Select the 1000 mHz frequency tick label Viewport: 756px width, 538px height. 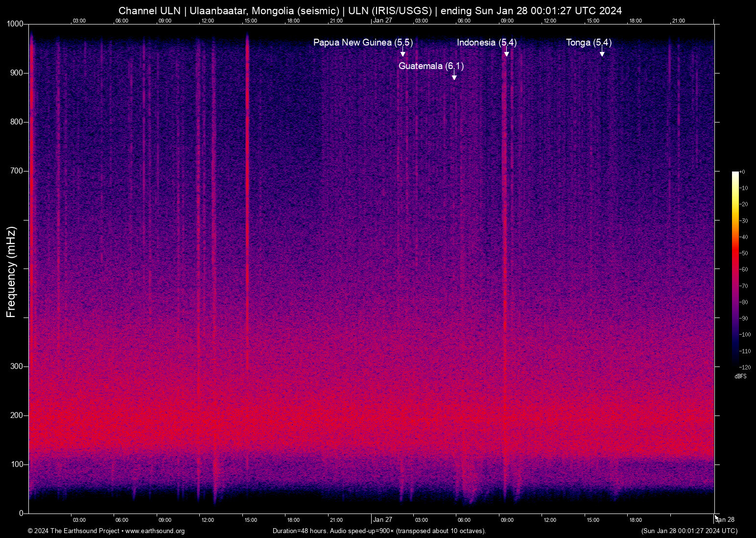pyautogui.click(x=16, y=24)
